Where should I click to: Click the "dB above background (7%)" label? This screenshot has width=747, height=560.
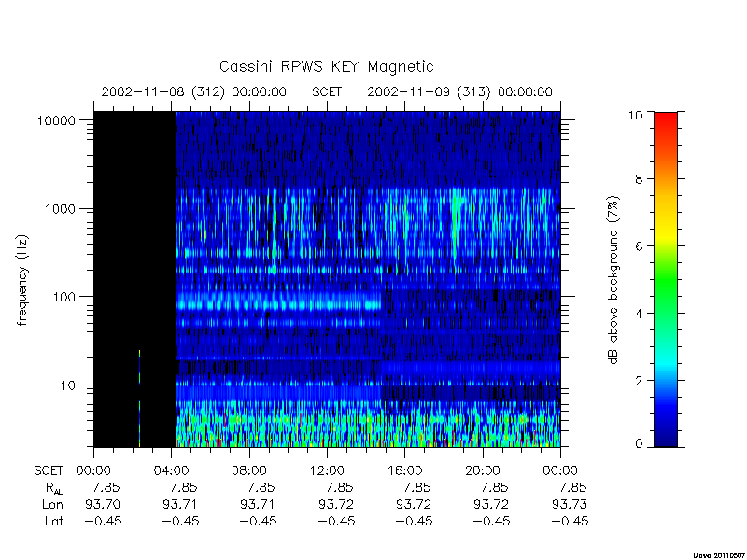coord(614,280)
